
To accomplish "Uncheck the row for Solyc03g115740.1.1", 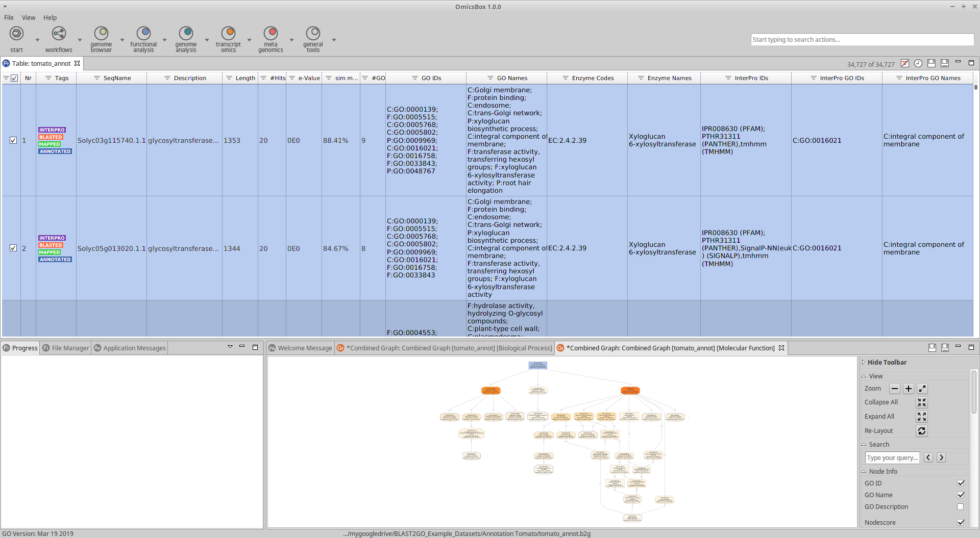I will [13, 140].
